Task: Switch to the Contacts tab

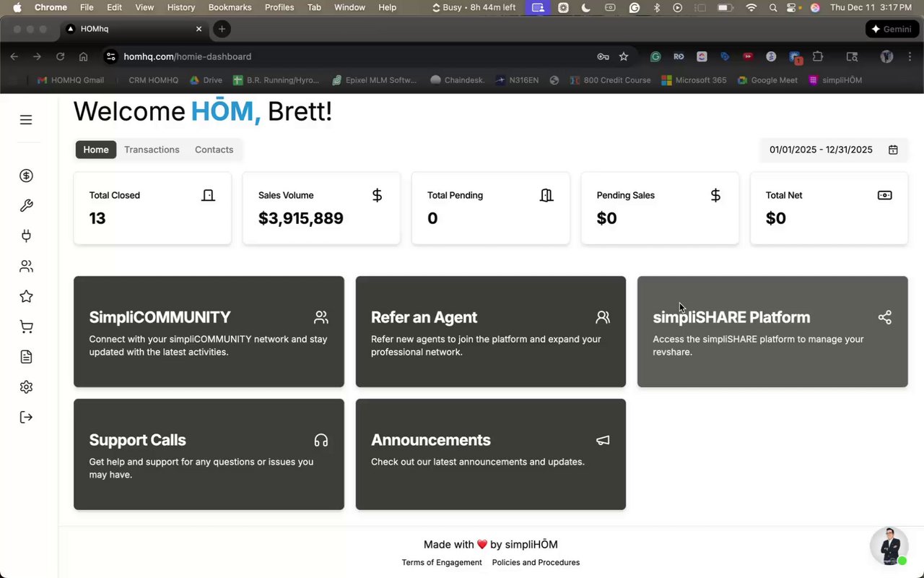Action: click(x=214, y=150)
